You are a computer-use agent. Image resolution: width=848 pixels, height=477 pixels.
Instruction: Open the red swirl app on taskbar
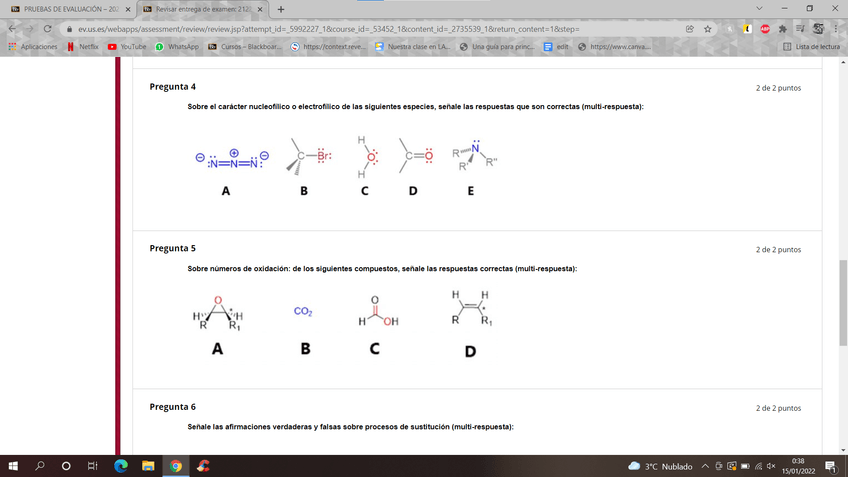point(203,466)
